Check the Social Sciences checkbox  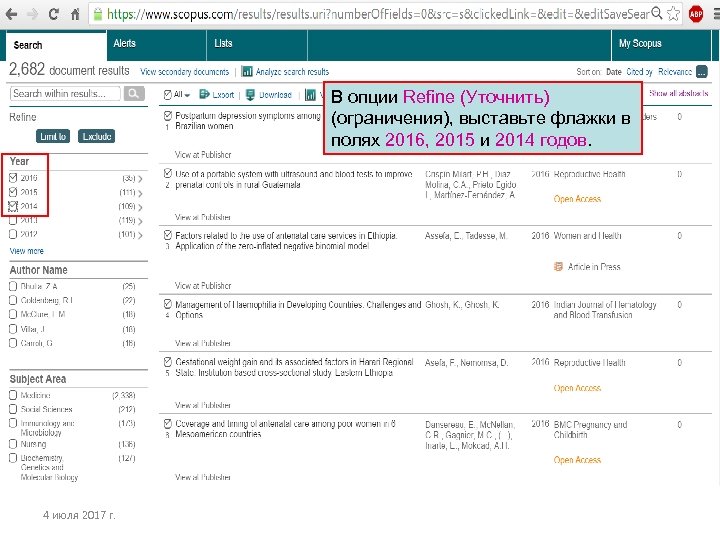tap(13, 409)
